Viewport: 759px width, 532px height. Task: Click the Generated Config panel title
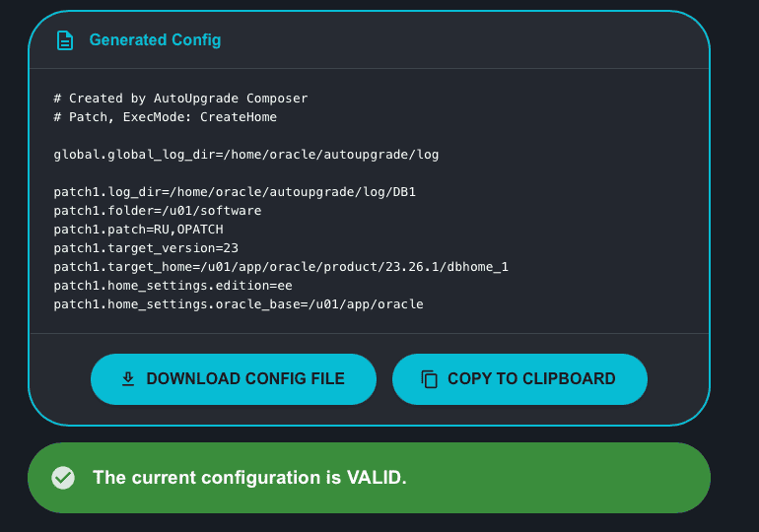pos(155,40)
